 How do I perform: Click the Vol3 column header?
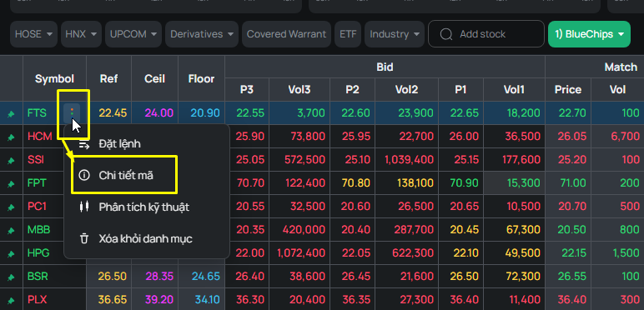pos(299,89)
